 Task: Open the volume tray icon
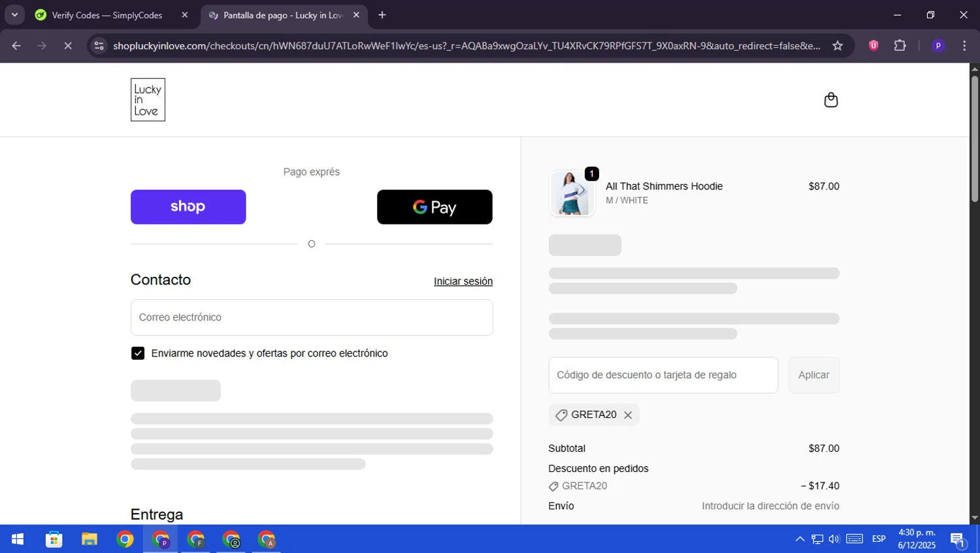point(834,539)
